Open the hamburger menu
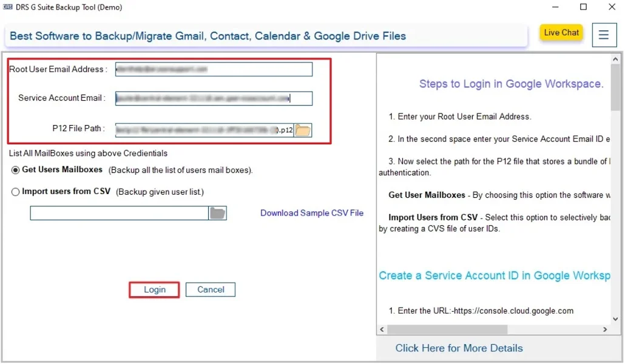625x364 pixels. click(604, 35)
